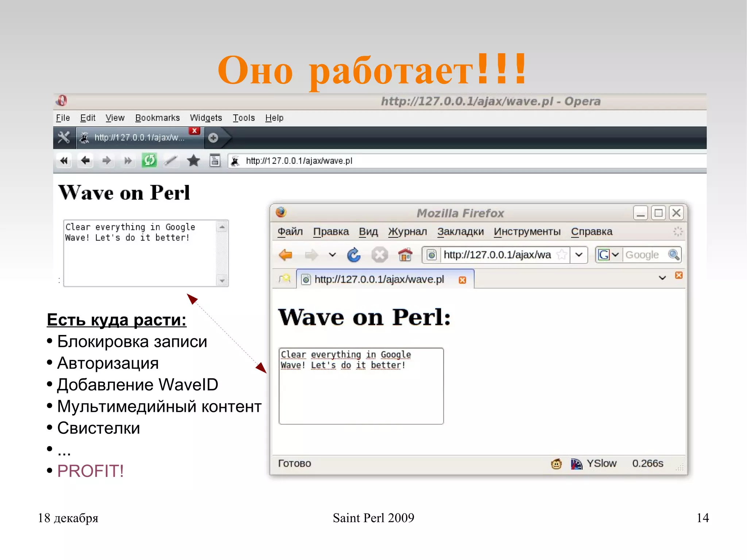This screenshot has width=747, height=560.
Task: Open Firefox Закладки menu
Action: tap(460, 232)
